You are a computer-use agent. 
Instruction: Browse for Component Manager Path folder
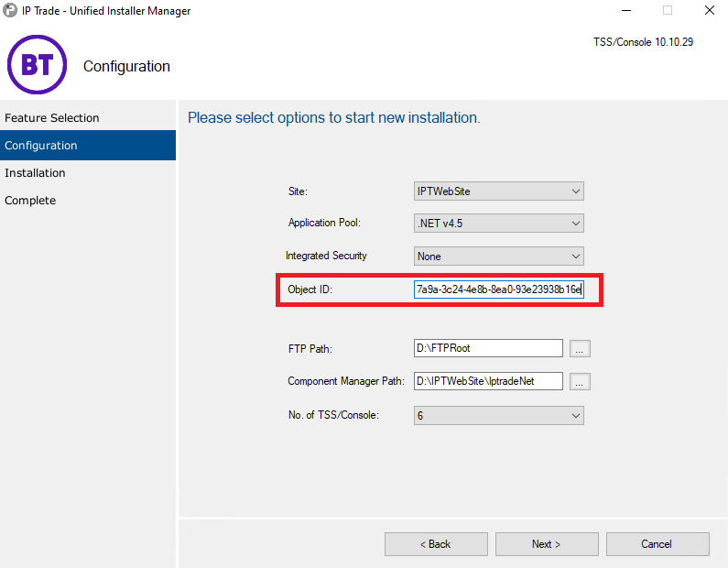coord(580,382)
